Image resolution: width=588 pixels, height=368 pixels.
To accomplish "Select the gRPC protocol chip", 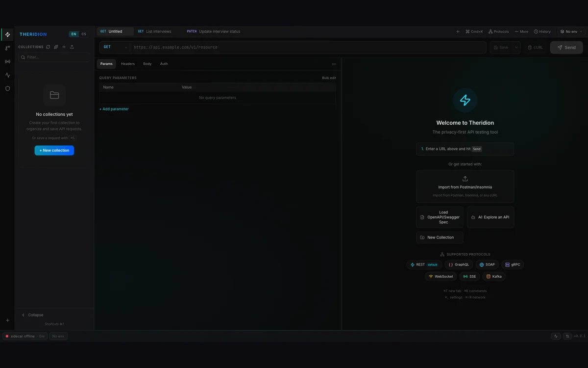I will click(x=513, y=264).
